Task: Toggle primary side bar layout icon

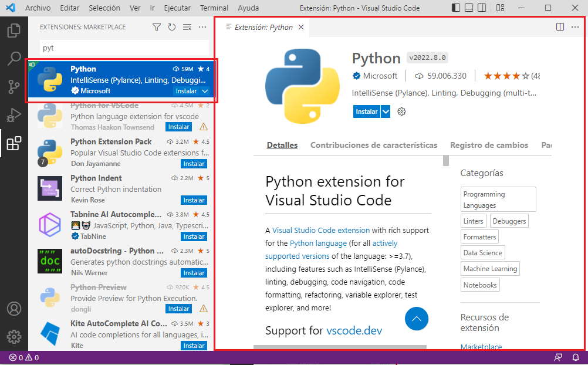Action: (455, 8)
